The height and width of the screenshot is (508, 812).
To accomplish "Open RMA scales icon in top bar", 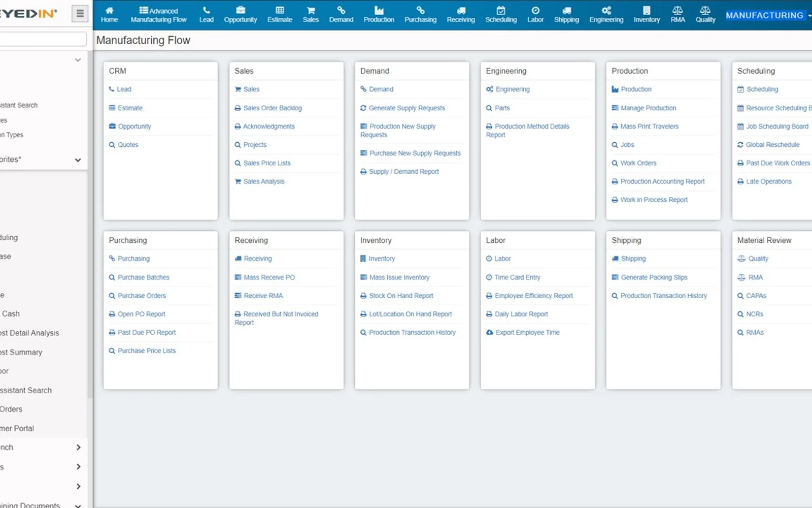I will pyautogui.click(x=678, y=15).
